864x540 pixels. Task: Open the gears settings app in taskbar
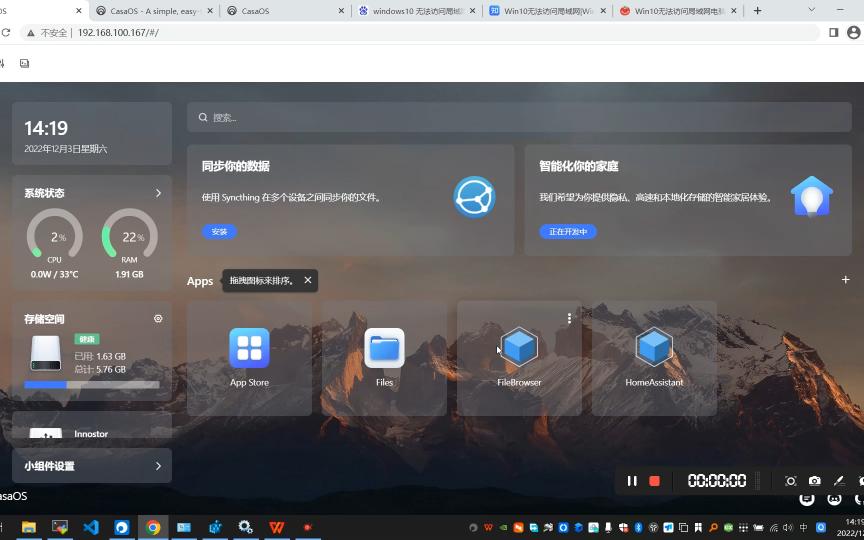coord(246,527)
